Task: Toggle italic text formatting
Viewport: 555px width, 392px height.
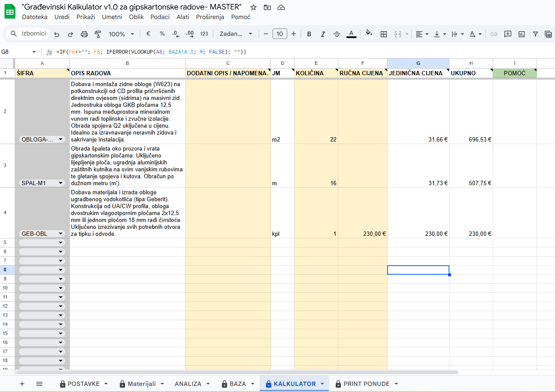Action: click(x=323, y=34)
